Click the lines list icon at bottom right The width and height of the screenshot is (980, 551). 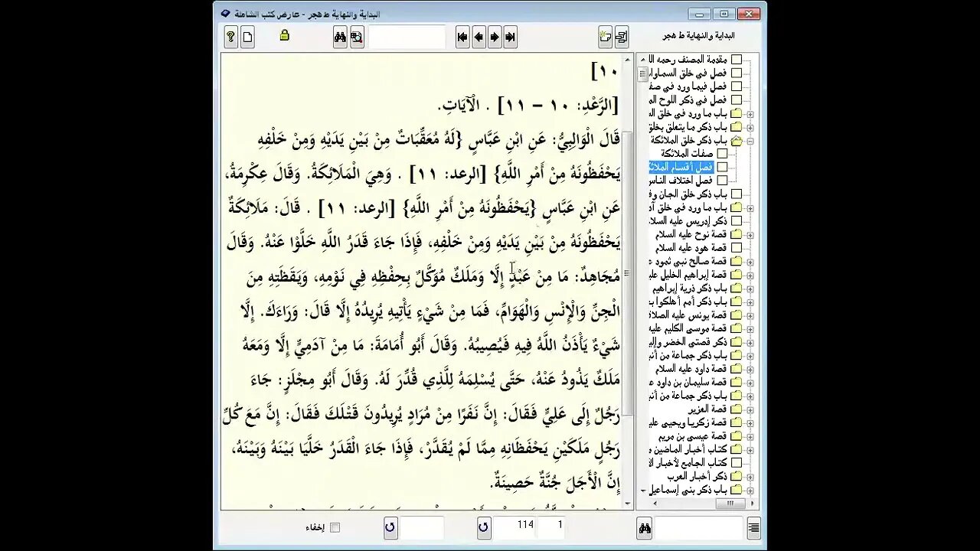[753, 527]
